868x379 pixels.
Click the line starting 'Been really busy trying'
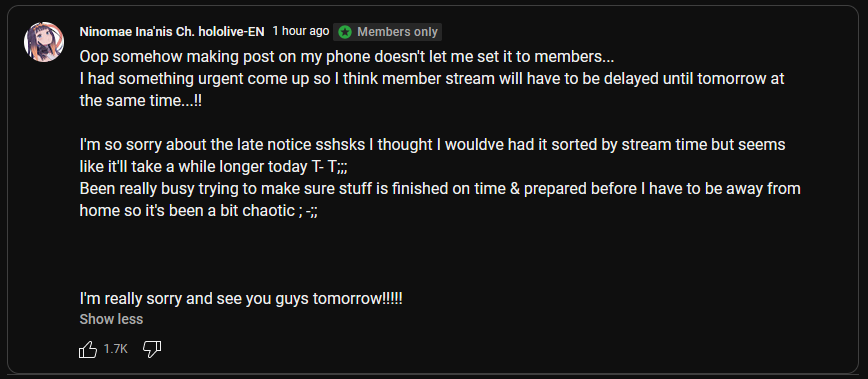[x=440, y=189]
